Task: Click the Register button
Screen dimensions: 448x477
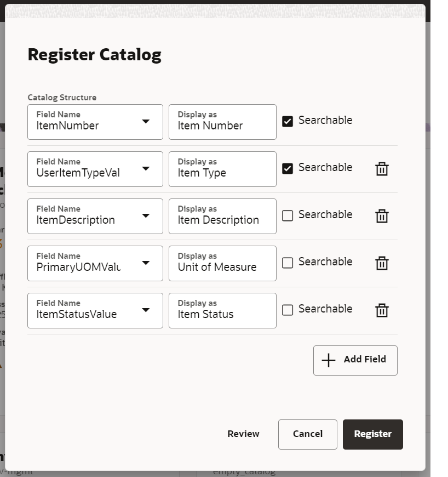Action: click(372, 434)
